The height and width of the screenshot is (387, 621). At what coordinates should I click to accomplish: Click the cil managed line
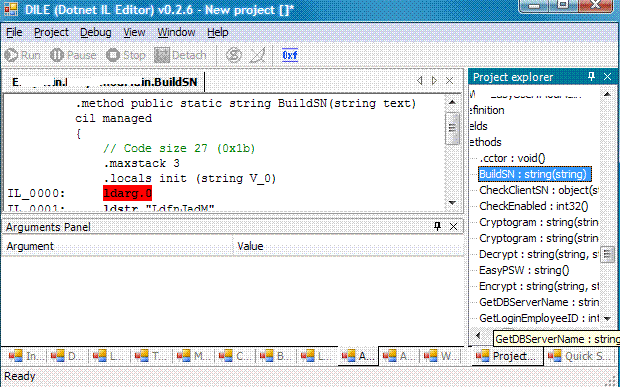(x=114, y=118)
